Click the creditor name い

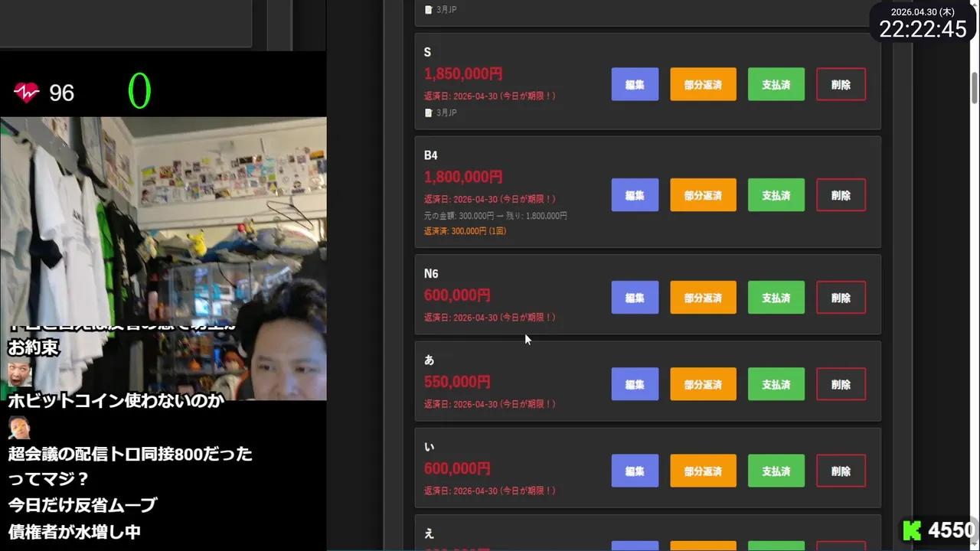click(429, 446)
